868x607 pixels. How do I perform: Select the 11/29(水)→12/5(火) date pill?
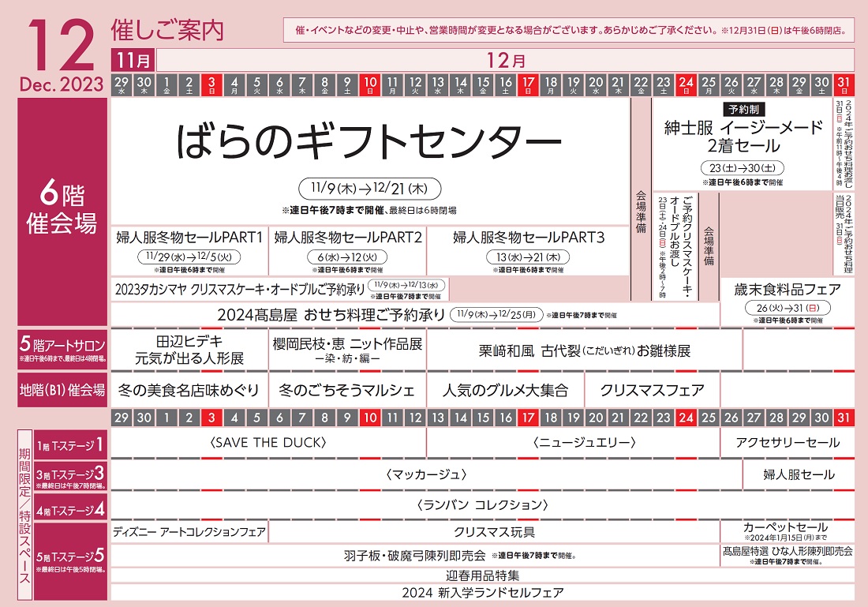pos(189,257)
